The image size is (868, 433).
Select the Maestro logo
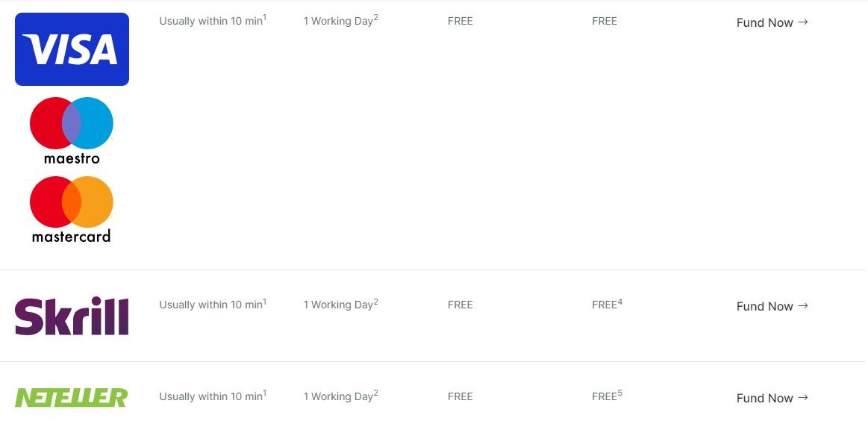pyautogui.click(x=72, y=131)
